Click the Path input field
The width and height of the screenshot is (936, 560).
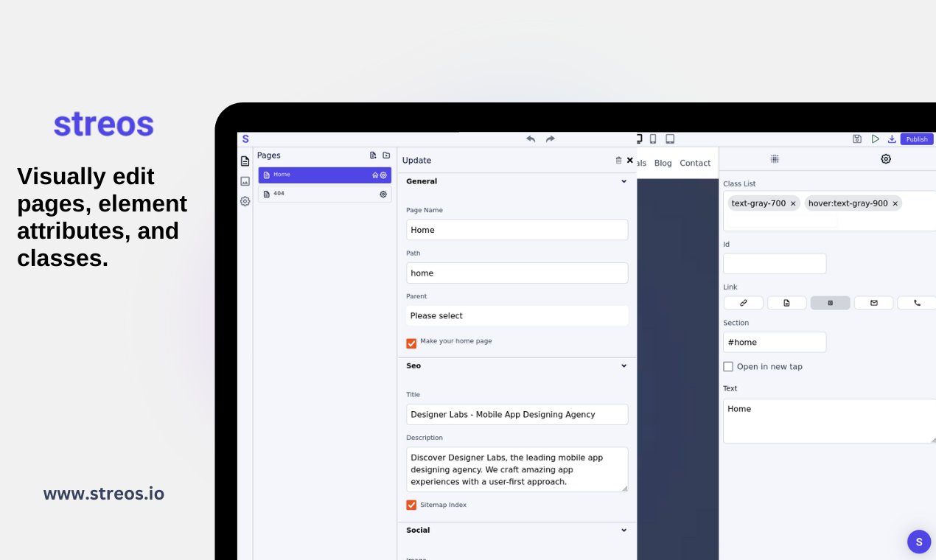pyautogui.click(x=517, y=273)
